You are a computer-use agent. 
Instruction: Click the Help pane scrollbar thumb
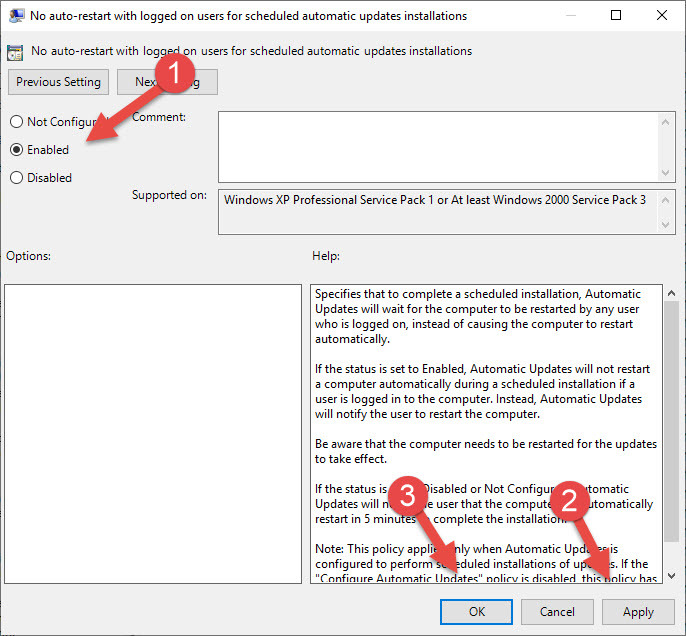[672, 422]
